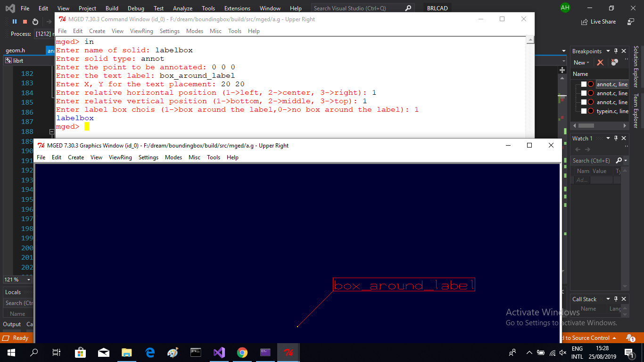
Task: Open Windows taskbar search
Action: click(34, 353)
